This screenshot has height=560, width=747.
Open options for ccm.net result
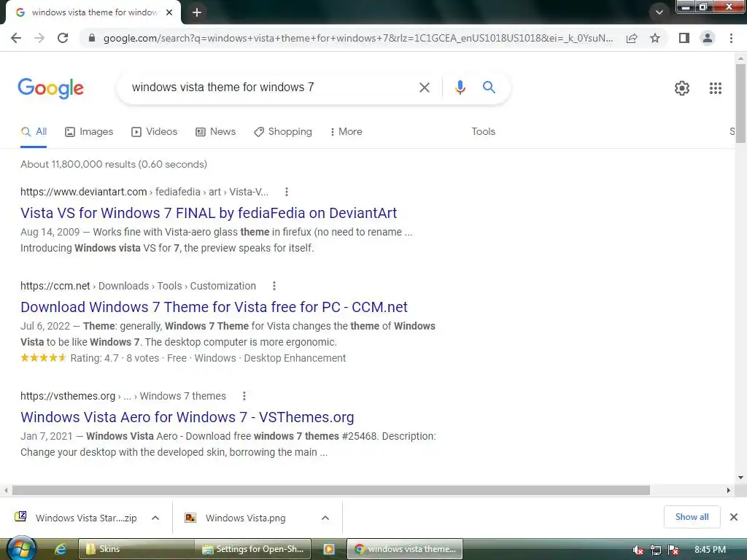point(274,286)
